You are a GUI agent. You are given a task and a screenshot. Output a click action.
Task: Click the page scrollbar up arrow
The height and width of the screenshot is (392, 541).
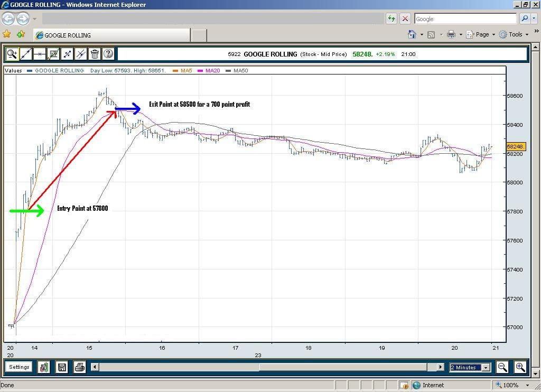536,47
